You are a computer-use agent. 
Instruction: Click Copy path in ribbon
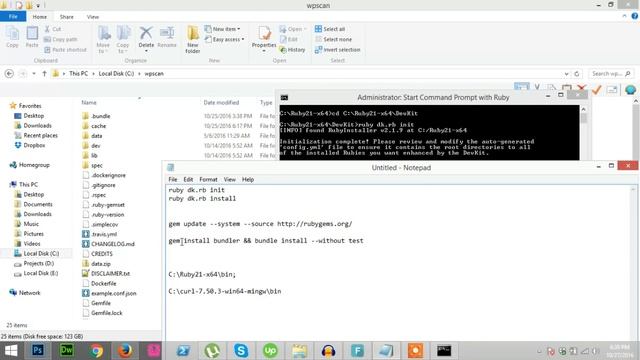tap(60, 39)
